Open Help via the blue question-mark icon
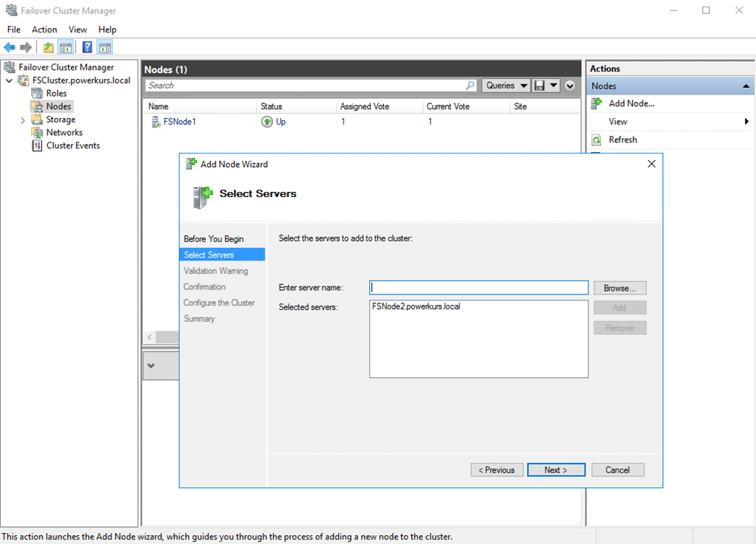The height and width of the screenshot is (544, 756). pos(87,47)
